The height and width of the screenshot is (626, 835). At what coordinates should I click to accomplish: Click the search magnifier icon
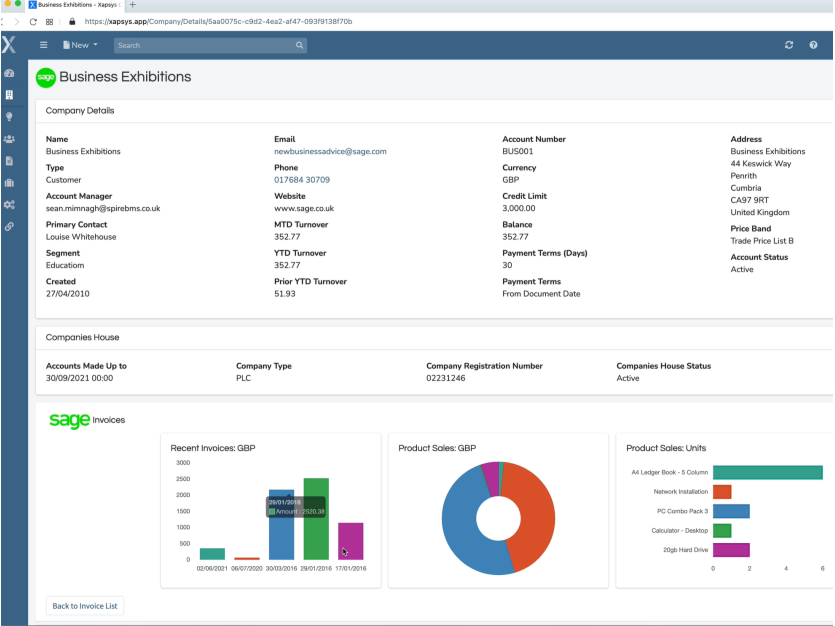tap(300, 45)
